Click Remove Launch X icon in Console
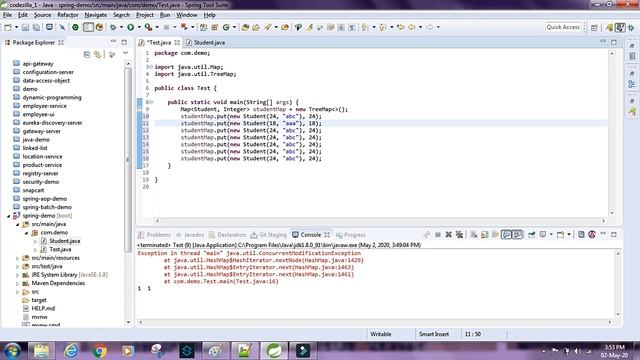 [449, 235]
